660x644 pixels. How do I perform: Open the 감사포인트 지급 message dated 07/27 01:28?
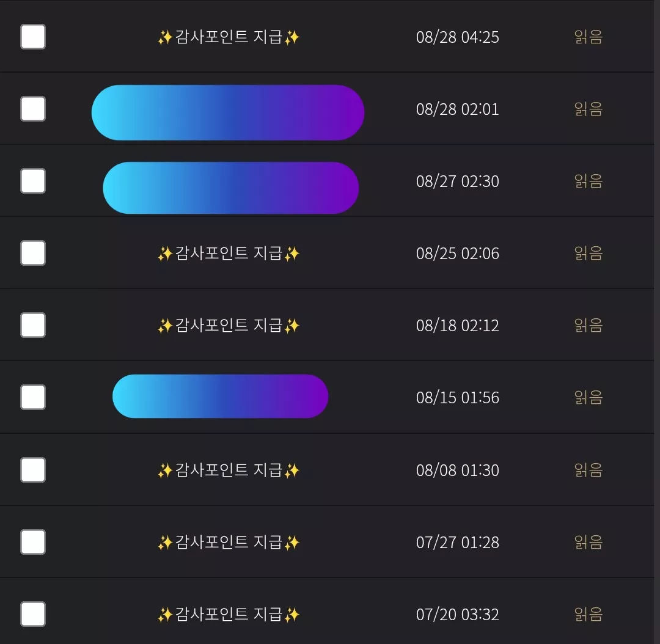tap(229, 542)
